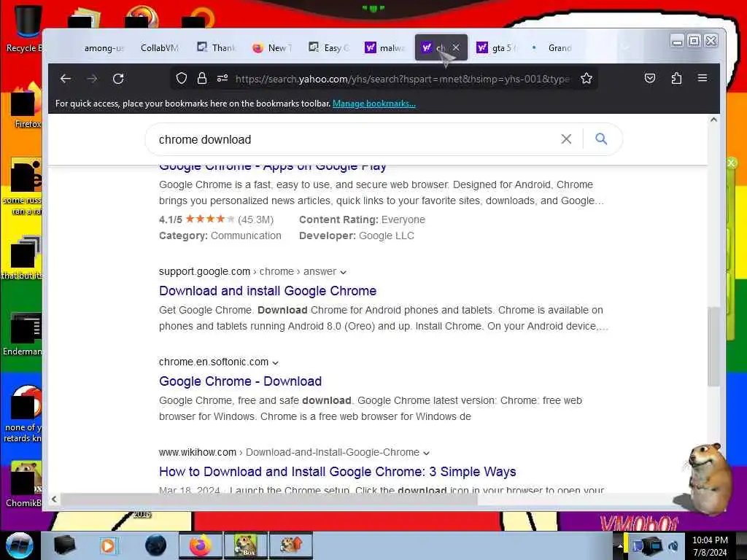Click the scroll up arrow of page

point(713,120)
